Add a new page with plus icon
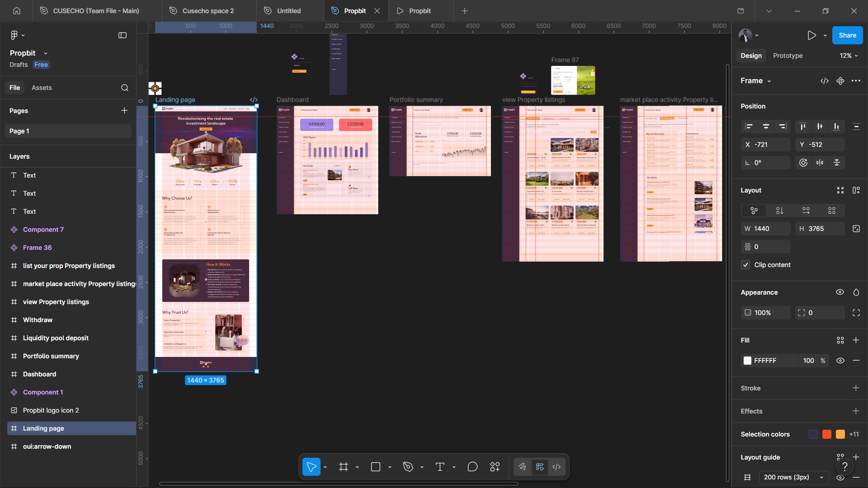This screenshot has height=488, width=868. pyautogui.click(x=124, y=111)
